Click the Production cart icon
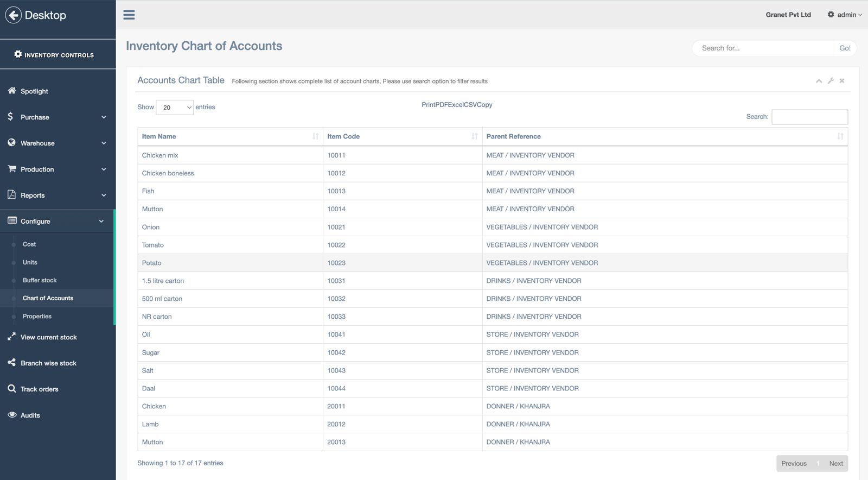The height and width of the screenshot is (480, 868). tap(11, 169)
